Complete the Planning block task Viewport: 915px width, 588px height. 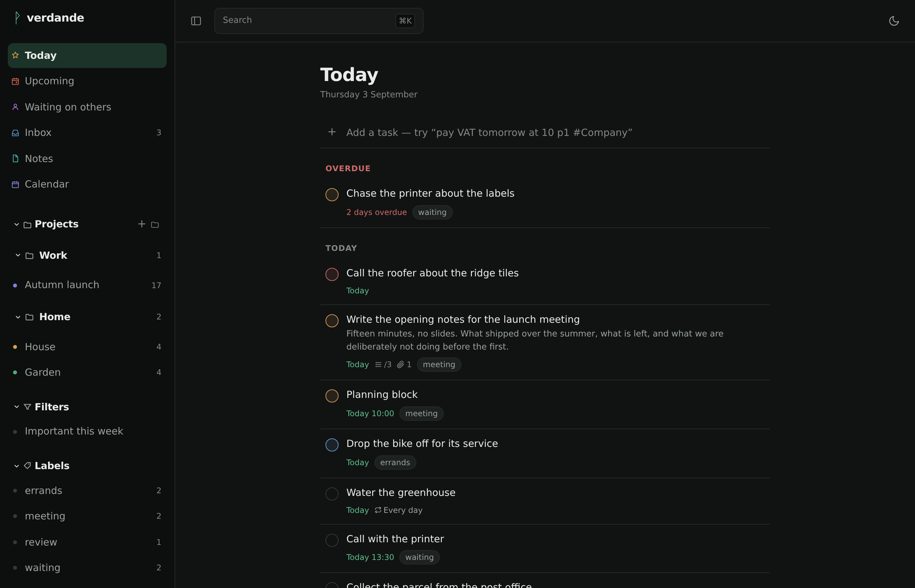332,396
